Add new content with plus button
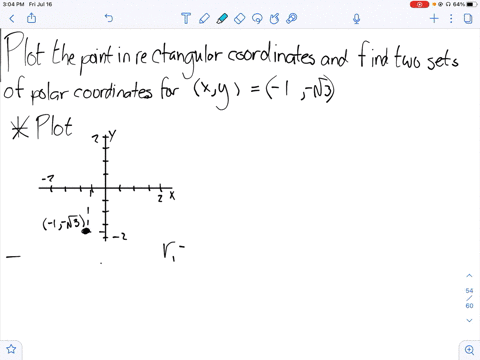This screenshot has height=360, width=480. pos(434,18)
